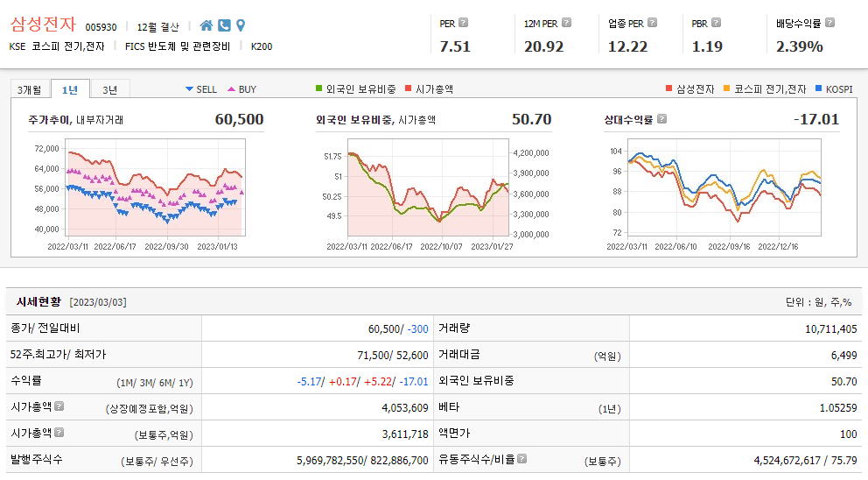Click the K200 index label
This screenshot has width=868, height=480.
pyautogui.click(x=262, y=46)
